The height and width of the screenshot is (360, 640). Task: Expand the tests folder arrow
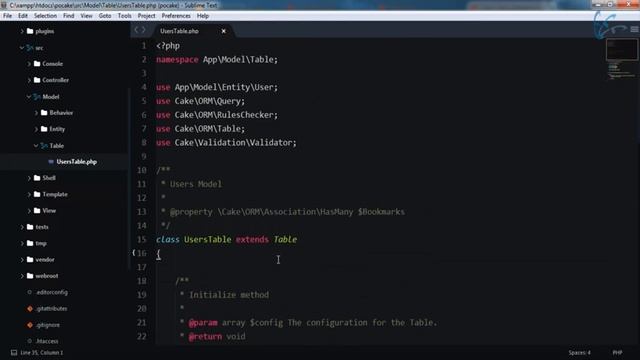[22, 227]
